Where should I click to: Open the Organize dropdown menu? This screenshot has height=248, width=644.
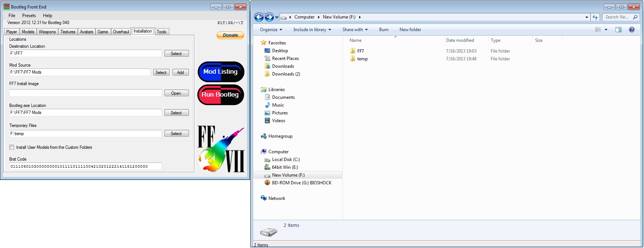pos(271,30)
